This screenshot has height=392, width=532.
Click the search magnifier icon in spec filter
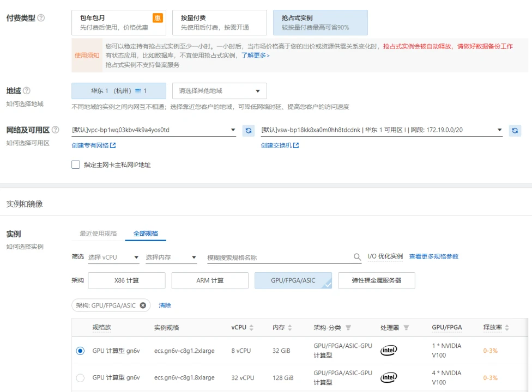[357, 257]
